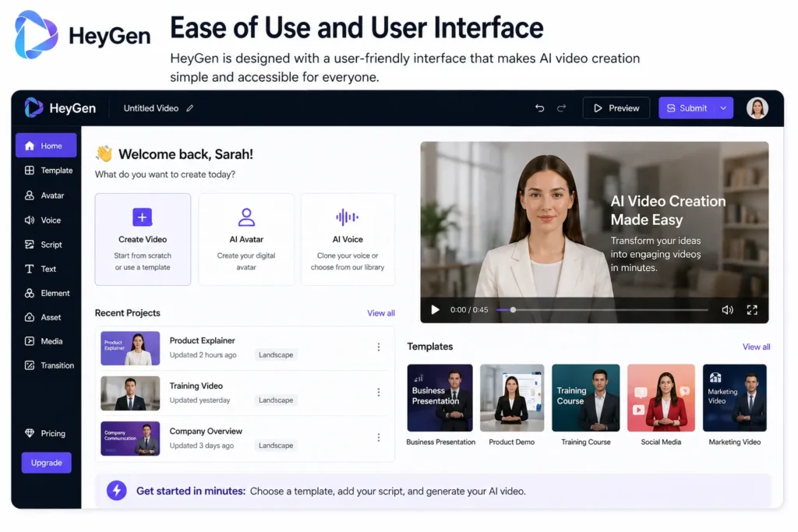
Task: Open the three-dot menu for Training Video
Action: (379, 392)
